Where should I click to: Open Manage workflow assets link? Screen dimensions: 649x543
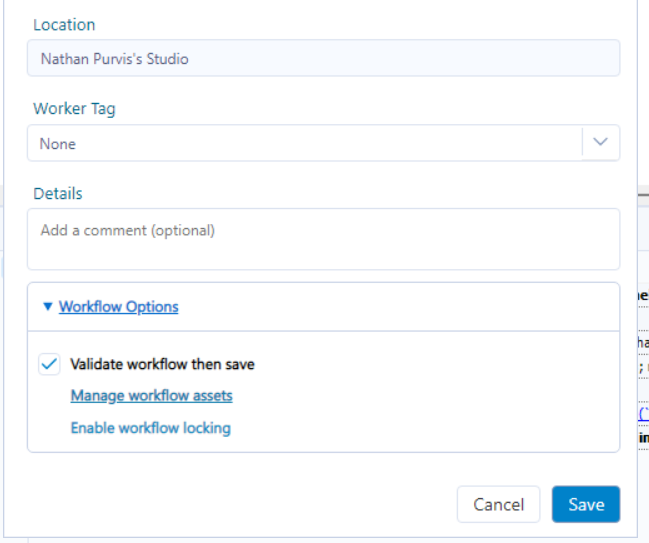pyautogui.click(x=151, y=396)
